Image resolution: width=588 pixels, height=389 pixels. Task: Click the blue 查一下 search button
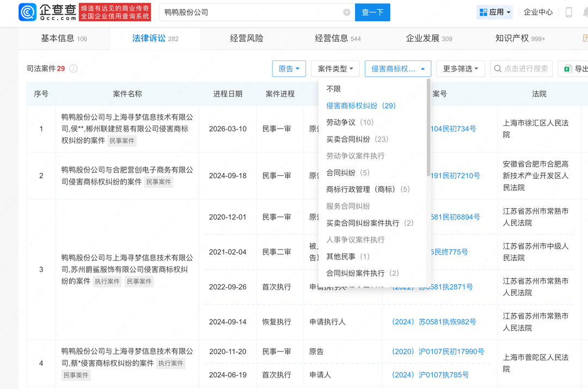[x=372, y=12]
